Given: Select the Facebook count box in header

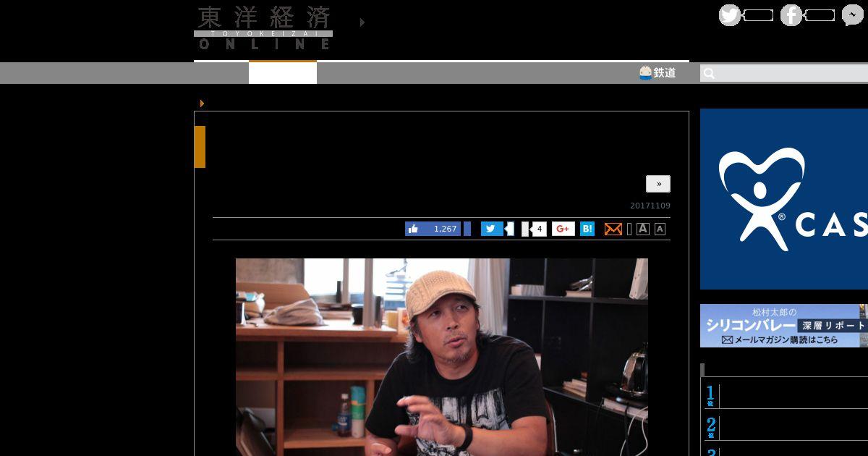Looking at the screenshot, I should [820, 15].
